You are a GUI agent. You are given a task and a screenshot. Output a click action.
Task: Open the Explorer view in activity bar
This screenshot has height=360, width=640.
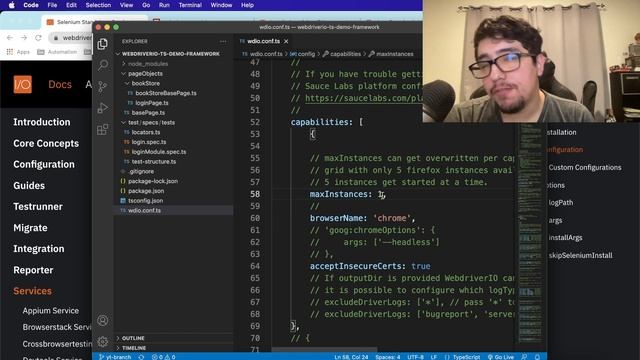click(x=102, y=44)
